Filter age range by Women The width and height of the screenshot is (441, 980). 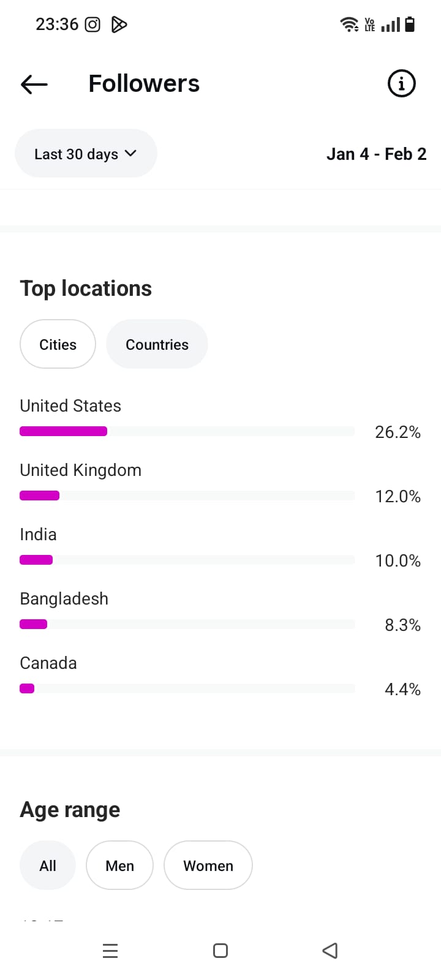[x=208, y=865]
